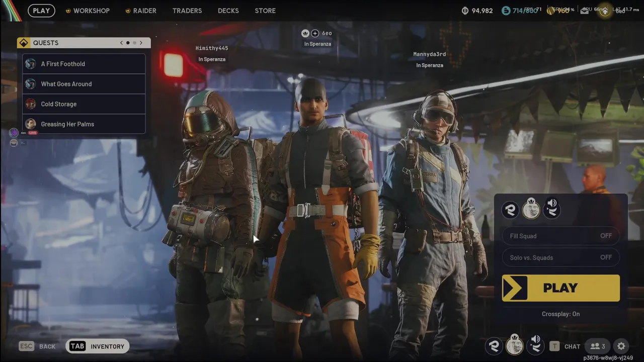Click the teal stash capacity icon
644x362 pixels.
(x=506, y=11)
